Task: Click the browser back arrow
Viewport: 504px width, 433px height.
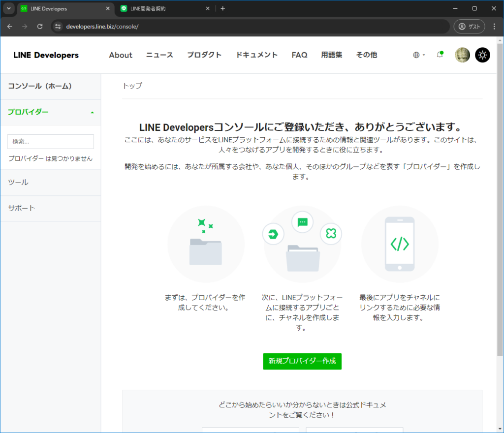Action: click(10, 27)
